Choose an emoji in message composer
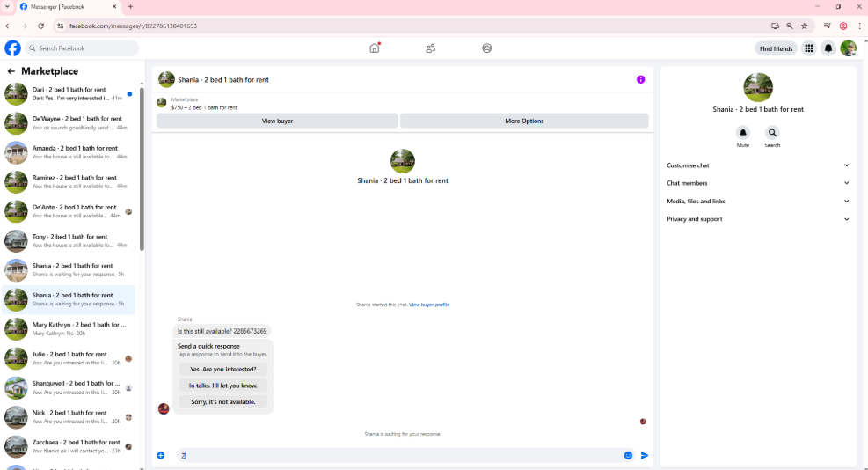The image size is (868, 470). click(628, 456)
